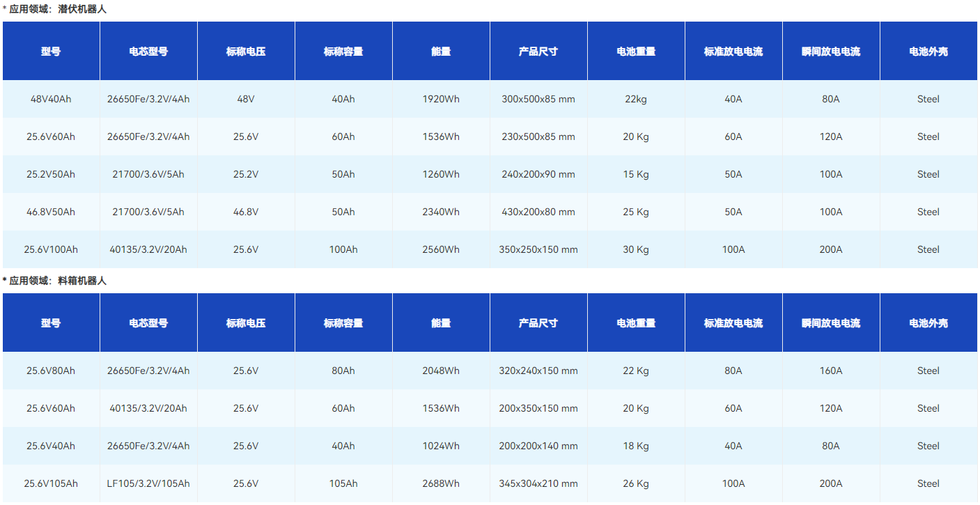Click 型号 header in the 潜伏机器人 table
The image size is (980, 505).
pos(51,52)
